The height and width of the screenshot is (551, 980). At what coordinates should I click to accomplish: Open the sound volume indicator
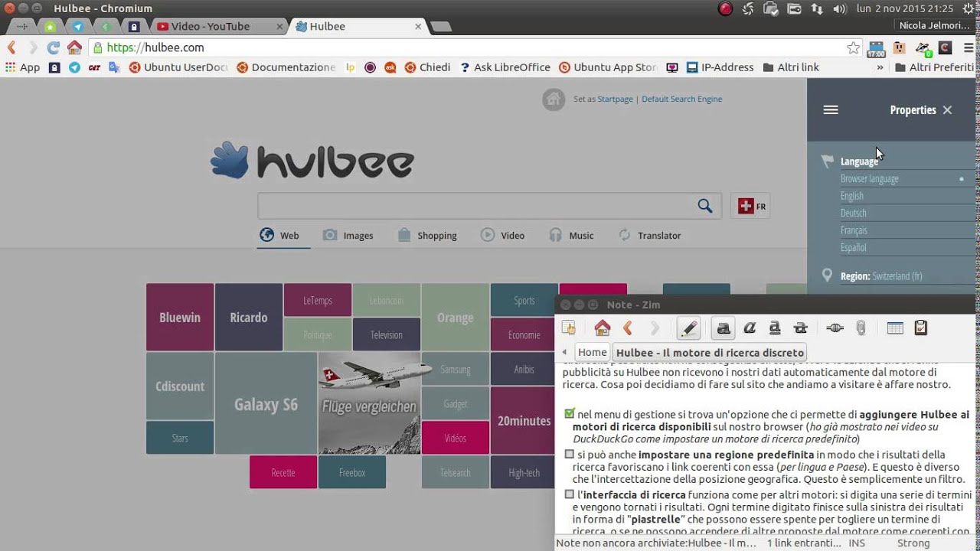click(839, 8)
